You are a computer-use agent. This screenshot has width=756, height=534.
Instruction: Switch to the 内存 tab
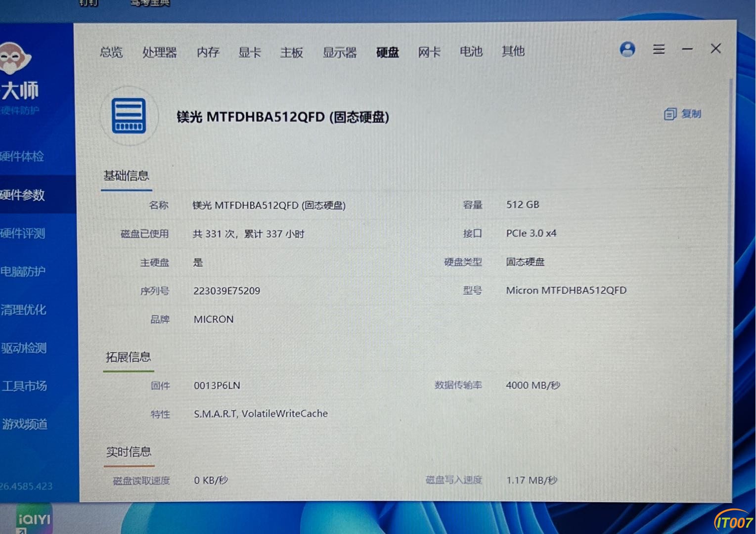pyautogui.click(x=208, y=52)
